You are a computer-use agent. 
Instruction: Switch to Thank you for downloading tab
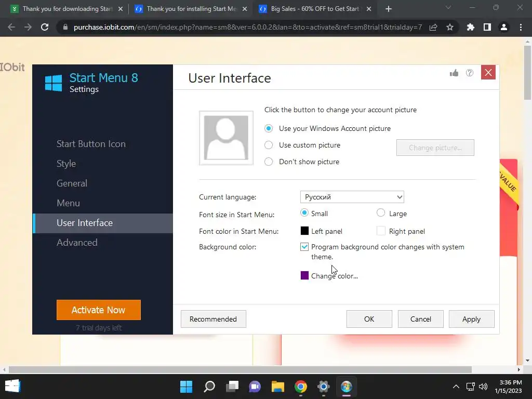[x=67, y=9]
